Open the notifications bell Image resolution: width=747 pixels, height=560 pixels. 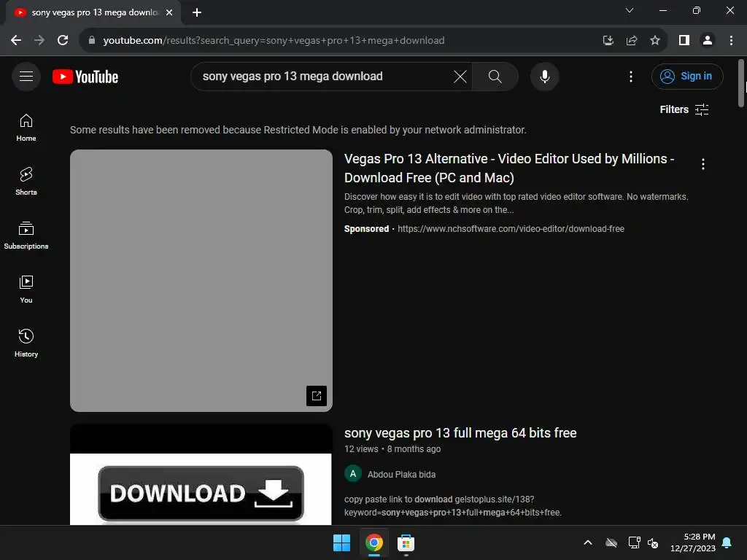click(x=727, y=542)
